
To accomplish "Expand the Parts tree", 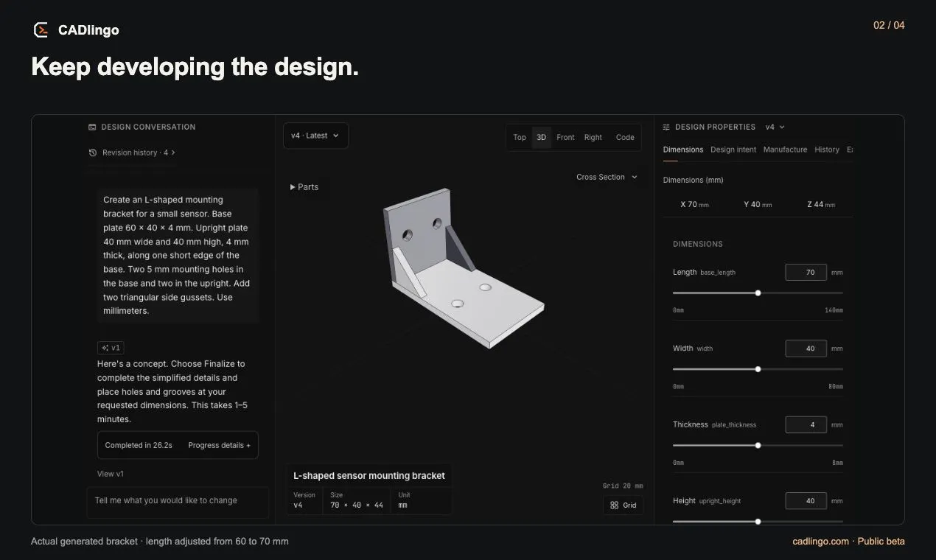I will 304,187.
